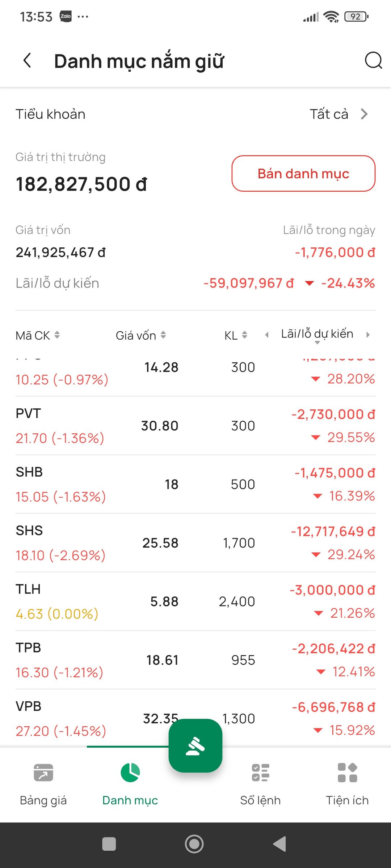Open the Bảng giá tab icon
The height and width of the screenshot is (868, 391).
43,773
